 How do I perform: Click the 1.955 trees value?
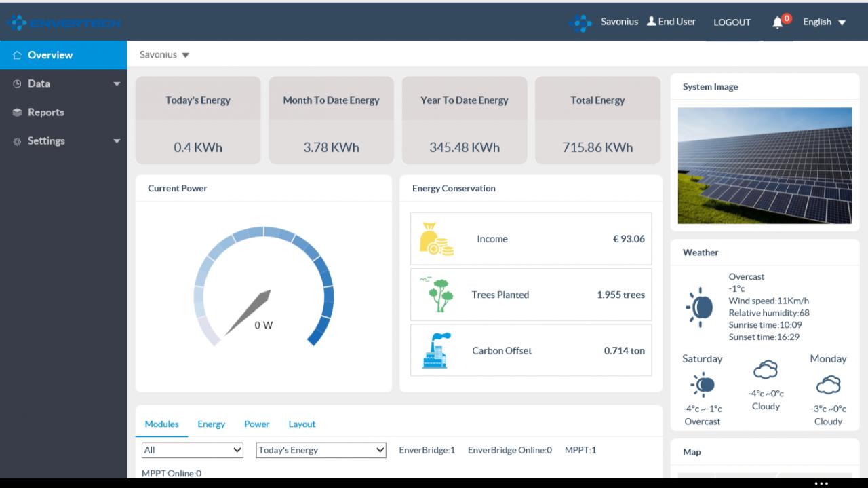click(621, 295)
